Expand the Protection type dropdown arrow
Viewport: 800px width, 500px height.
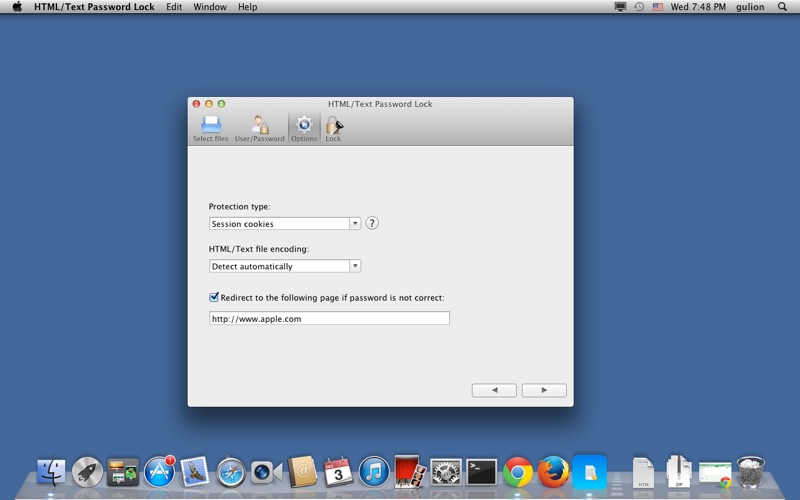click(355, 223)
